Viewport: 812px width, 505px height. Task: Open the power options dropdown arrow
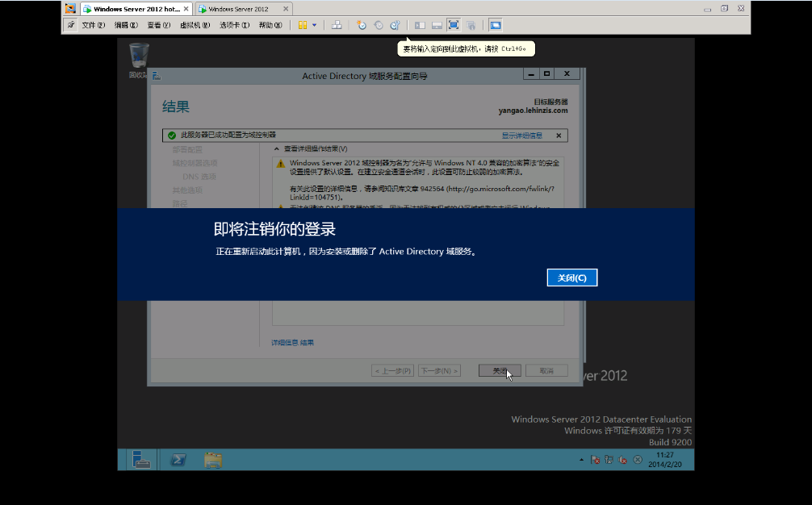314,25
